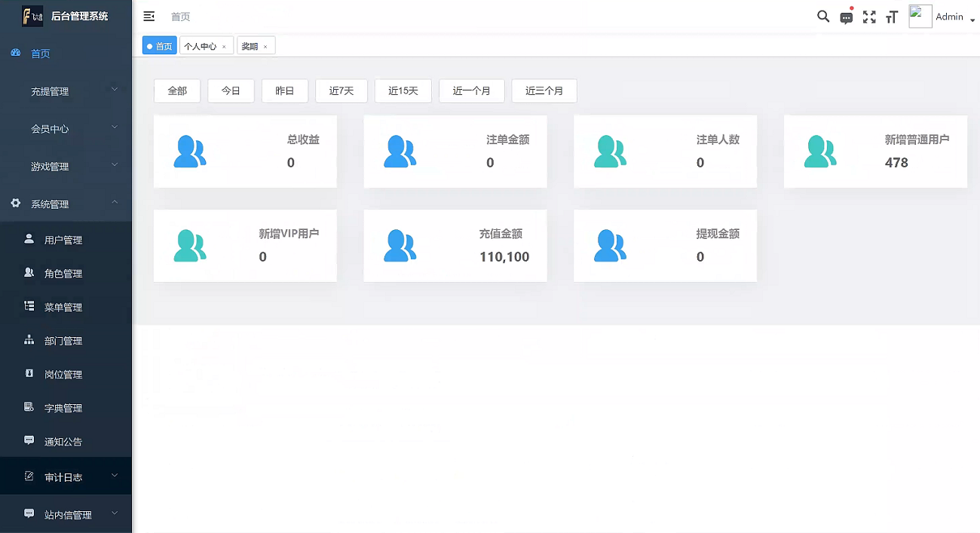Filter stats by 今日

(x=231, y=90)
